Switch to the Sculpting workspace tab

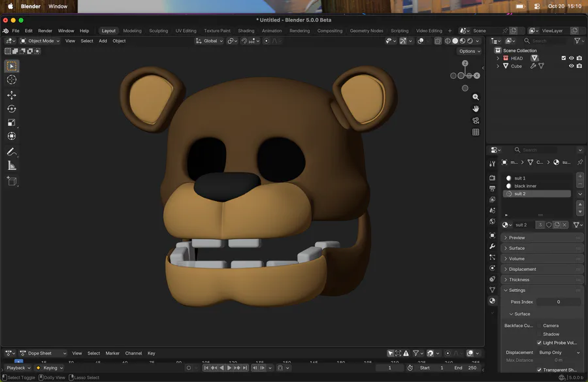click(159, 31)
